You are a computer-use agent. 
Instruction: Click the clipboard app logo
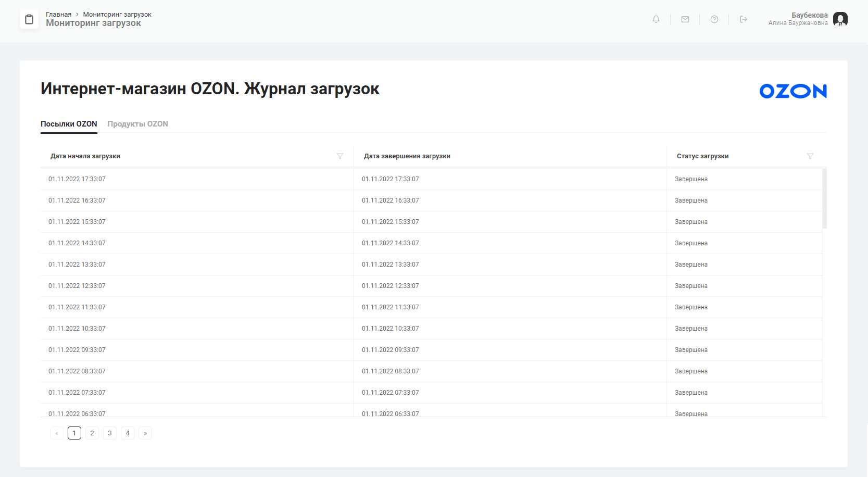(x=29, y=19)
